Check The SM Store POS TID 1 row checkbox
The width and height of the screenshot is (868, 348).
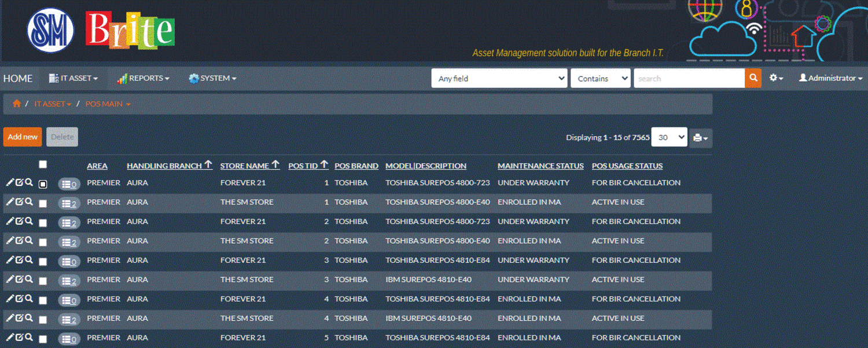pos(43,204)
